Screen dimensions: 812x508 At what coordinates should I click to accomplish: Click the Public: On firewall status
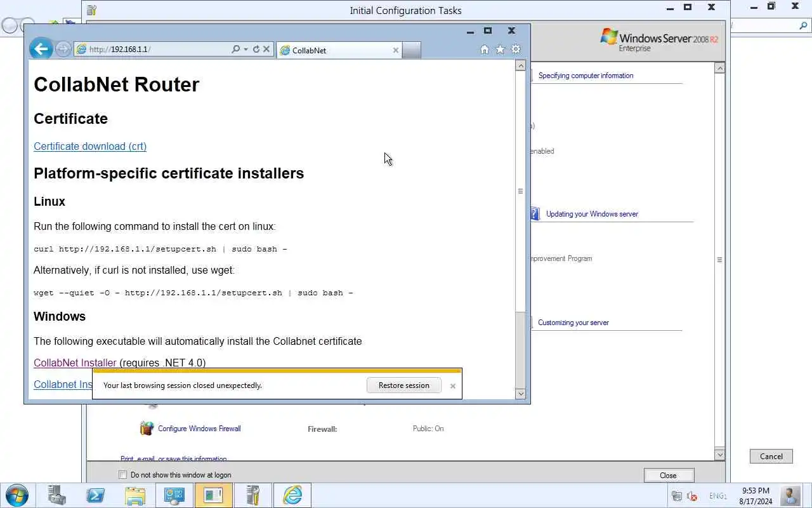point(428,429)
